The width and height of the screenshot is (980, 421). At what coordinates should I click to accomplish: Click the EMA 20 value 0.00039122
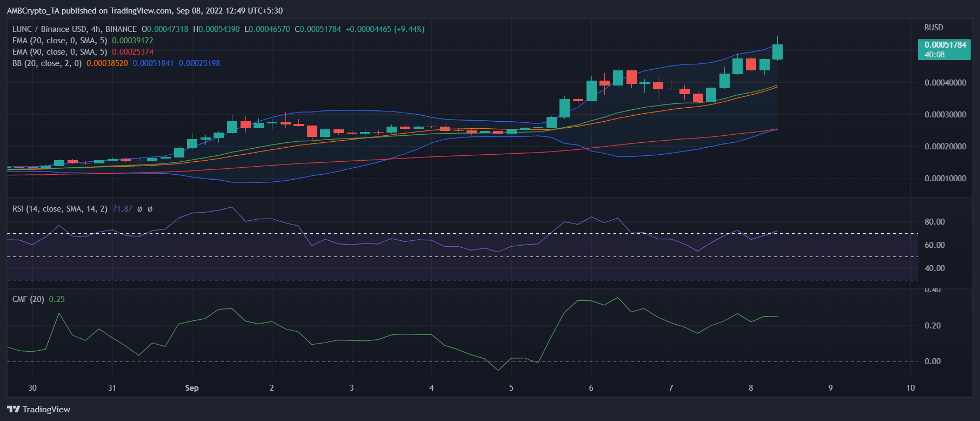tap(132, 41)
